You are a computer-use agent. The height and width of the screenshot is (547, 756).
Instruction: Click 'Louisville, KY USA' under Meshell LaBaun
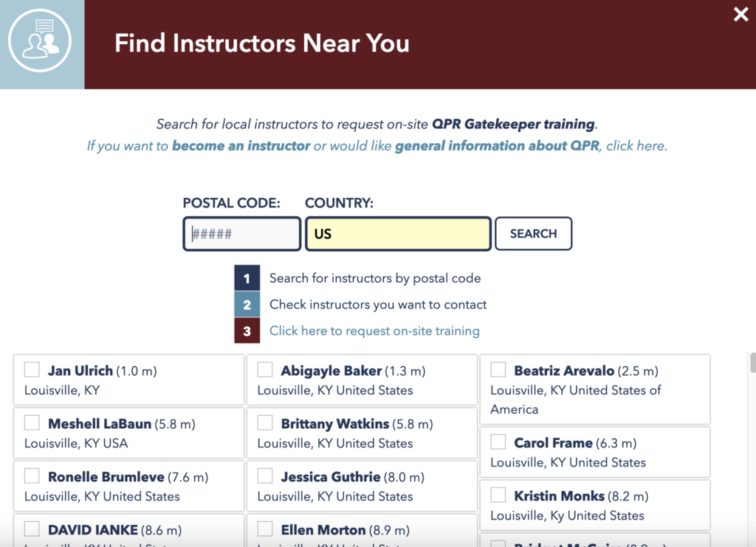76,444
